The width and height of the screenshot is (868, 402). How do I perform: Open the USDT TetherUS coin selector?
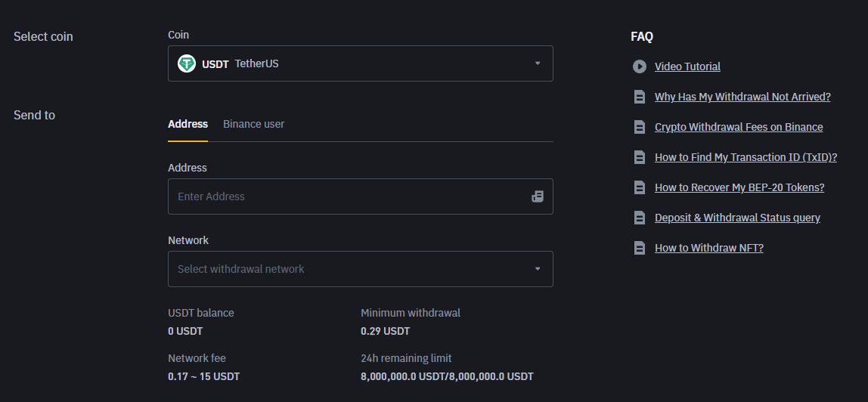click(x=361, y=63)
